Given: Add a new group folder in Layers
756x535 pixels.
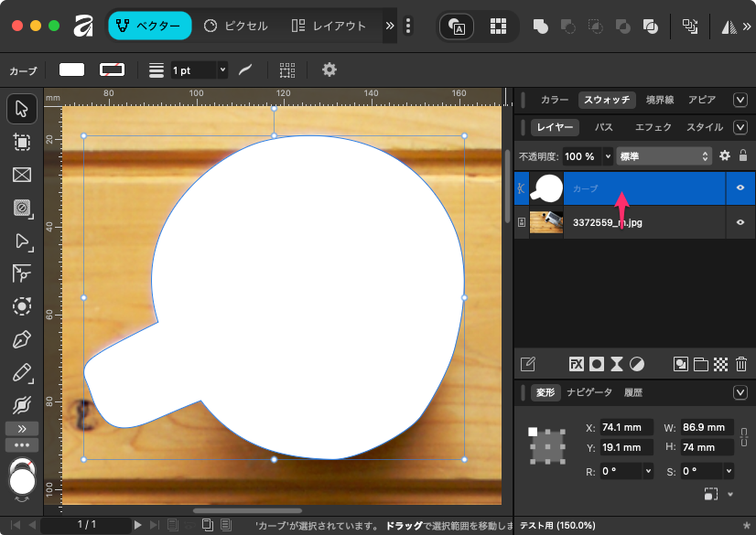Looking at the screenshot, I should (x=701, y=364).
